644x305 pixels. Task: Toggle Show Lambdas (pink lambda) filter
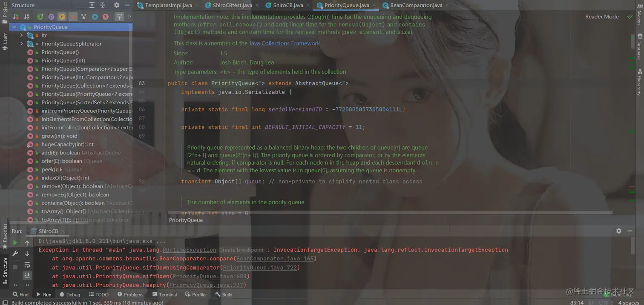click(105, 17)
